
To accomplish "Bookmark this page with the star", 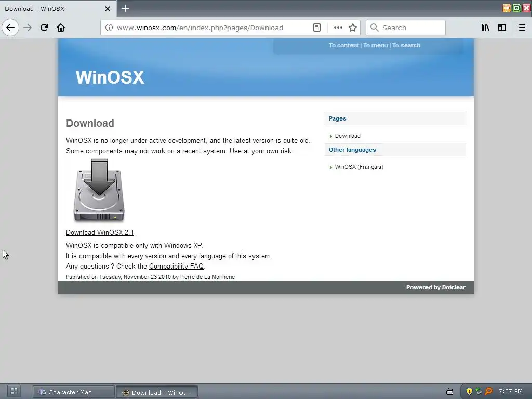I will click(353, 28).
